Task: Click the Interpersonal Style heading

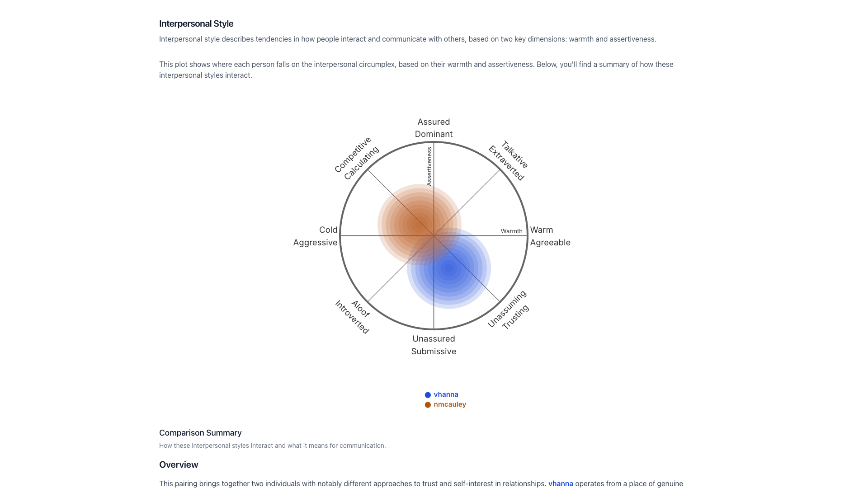Action: [196, 23]
